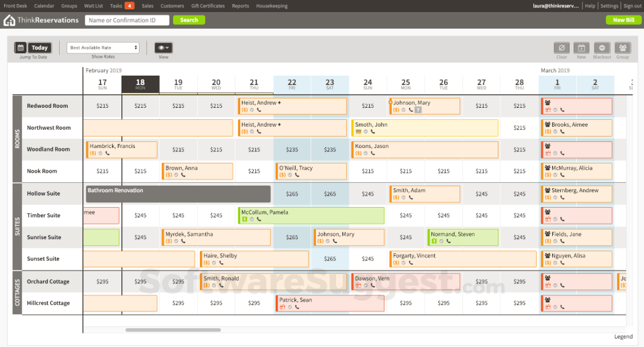Click the ThinkReservations house logo
Screen dimensions: 644x347
pos(9,20)
